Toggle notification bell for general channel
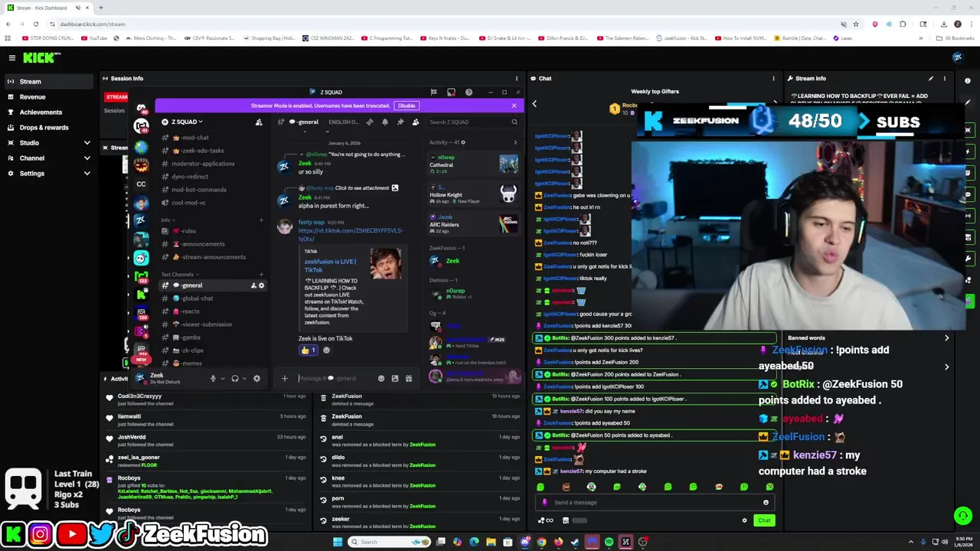 tap(385, 122)
